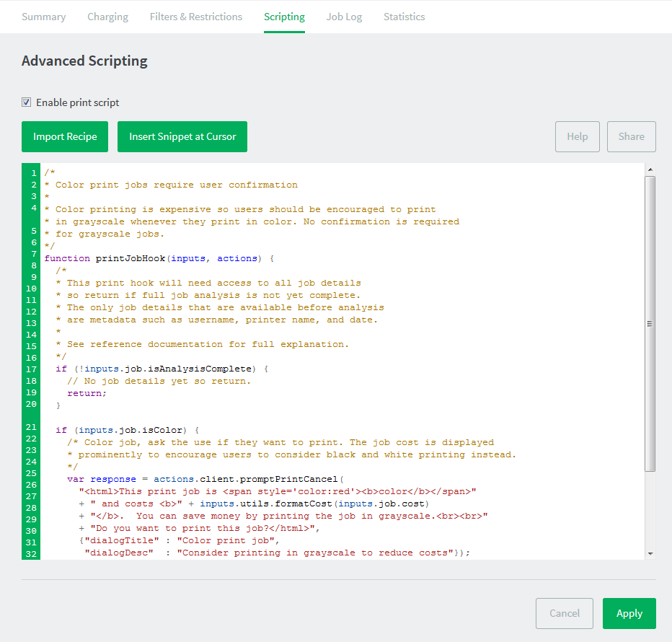Open the Statistics tab
Viewport: 672px width, 642px height.
pos(404,17)
